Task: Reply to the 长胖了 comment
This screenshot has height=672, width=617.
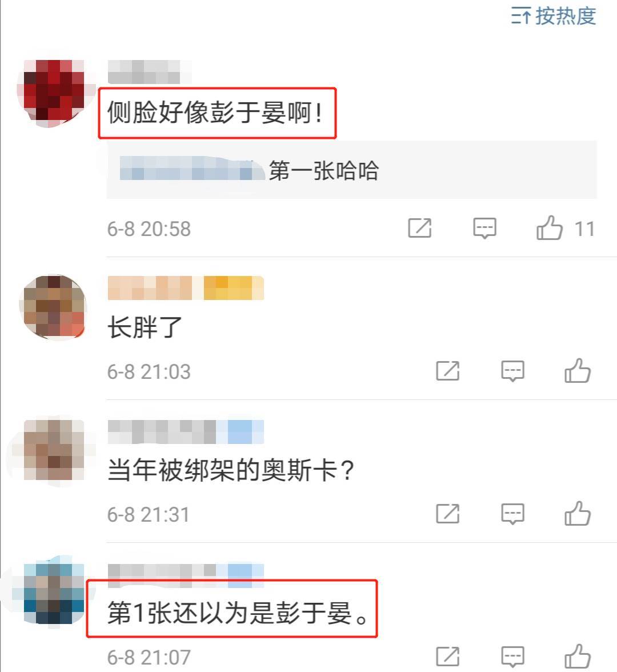Action: pos(512,371)
